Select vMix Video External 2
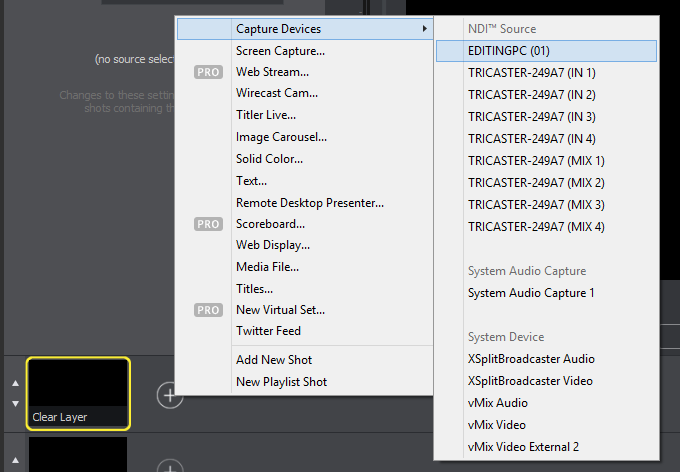This screenshot has height=472, width=680. [523, 447]
